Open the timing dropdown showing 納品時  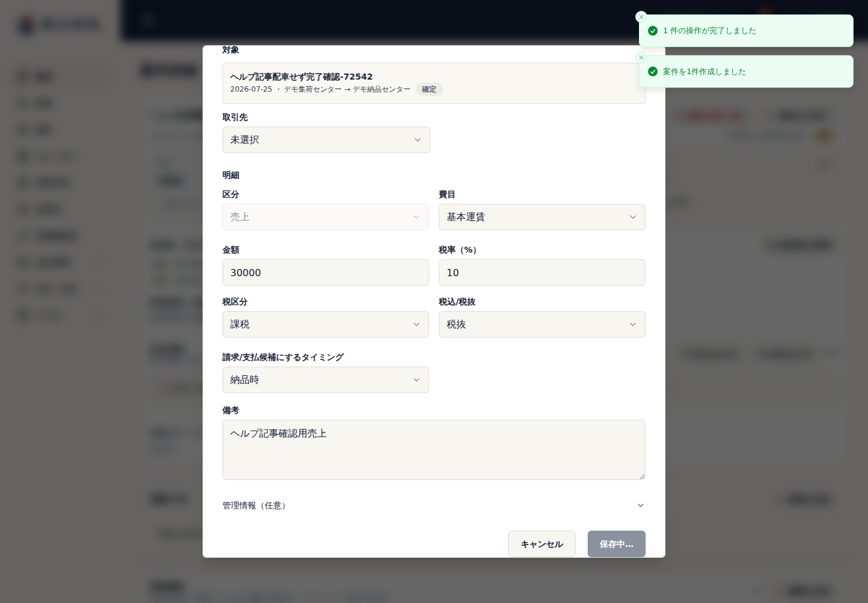point(325,380)
